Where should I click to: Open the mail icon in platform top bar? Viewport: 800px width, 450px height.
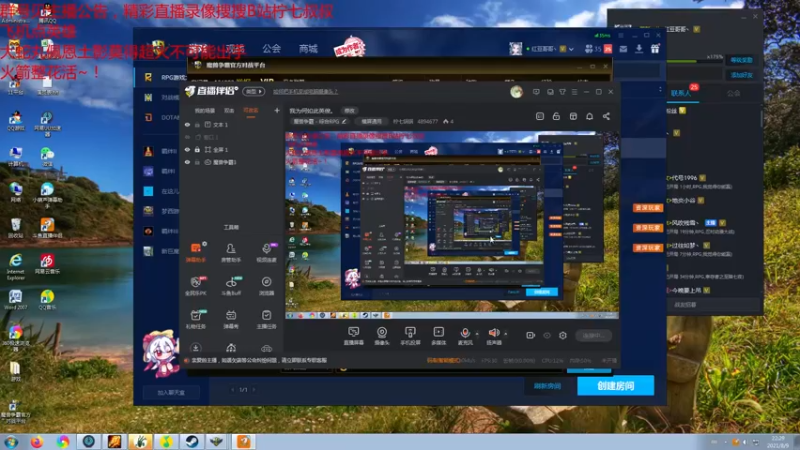(x=623, y=49)
